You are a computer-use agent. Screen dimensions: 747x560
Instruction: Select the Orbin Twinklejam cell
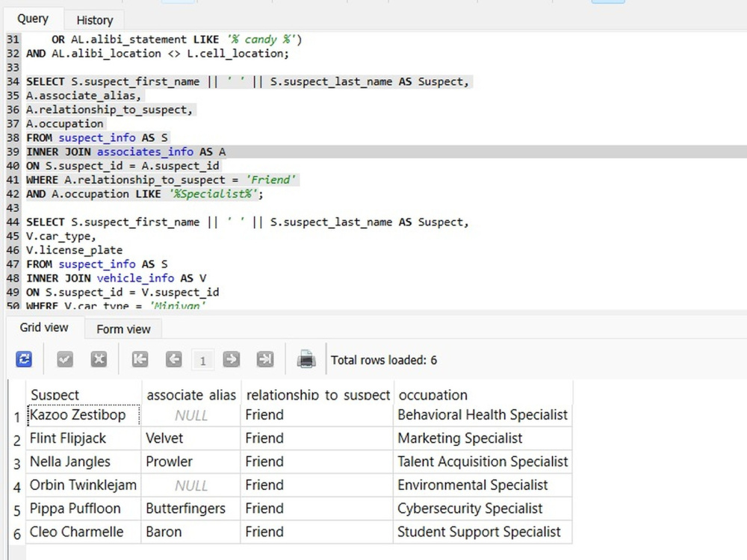tap(84, 485)
